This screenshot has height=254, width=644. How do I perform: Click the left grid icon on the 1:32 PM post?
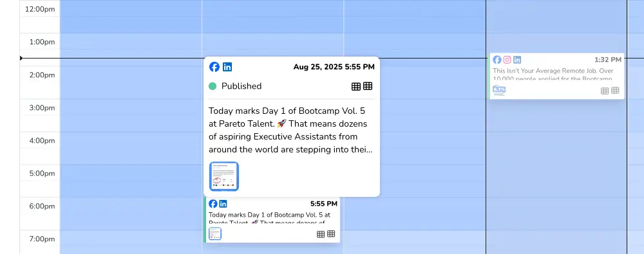click(605, 91)
